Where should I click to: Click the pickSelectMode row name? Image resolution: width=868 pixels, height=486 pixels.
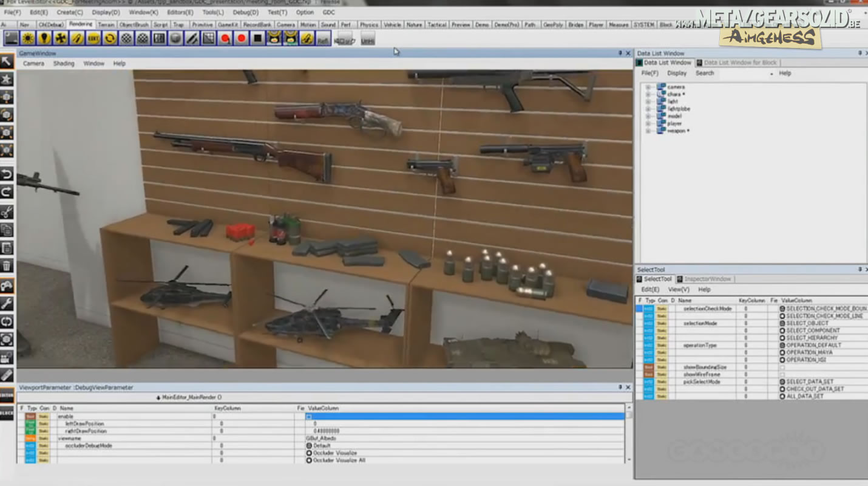pyautogui.click(x=701, y=382)
